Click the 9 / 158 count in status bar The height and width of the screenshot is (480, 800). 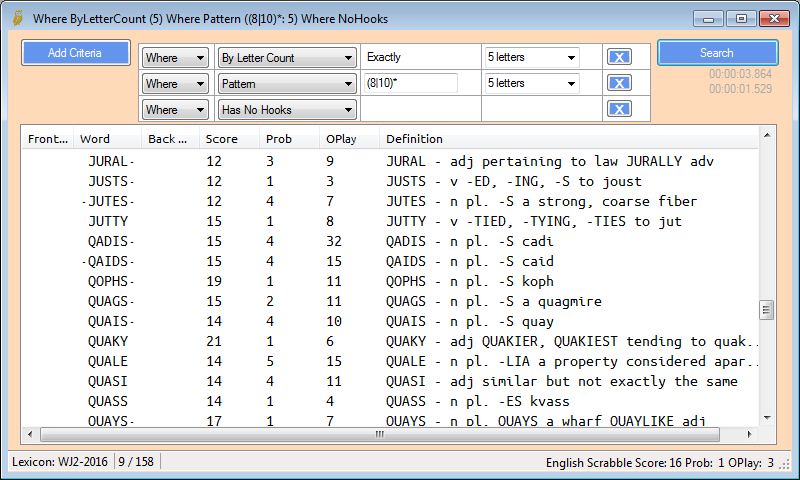click(x=136, y=462)
